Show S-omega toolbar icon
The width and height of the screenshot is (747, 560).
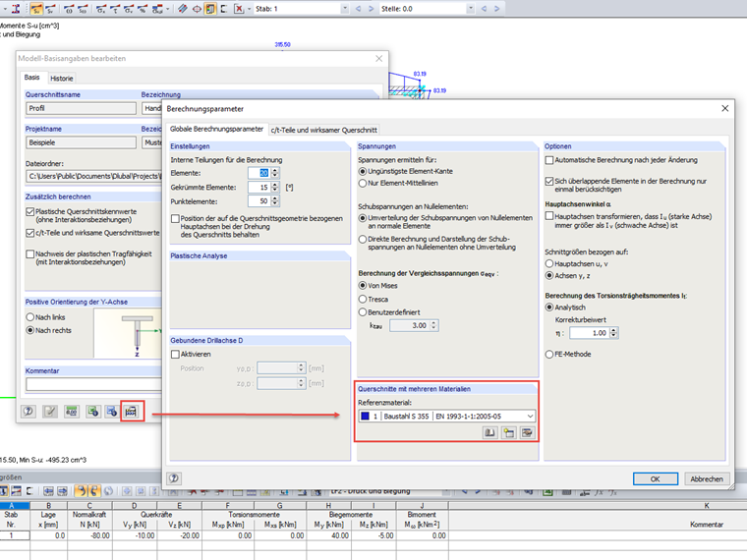82,9
